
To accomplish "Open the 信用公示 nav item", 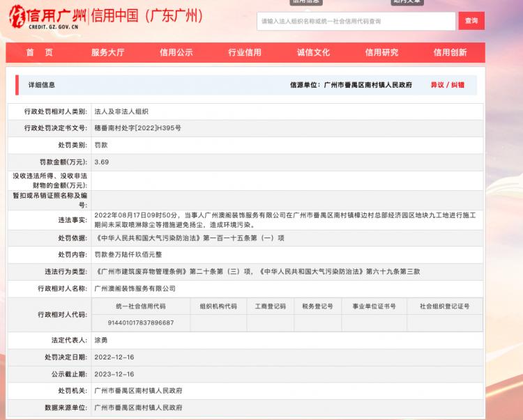I will pos(176,52).
